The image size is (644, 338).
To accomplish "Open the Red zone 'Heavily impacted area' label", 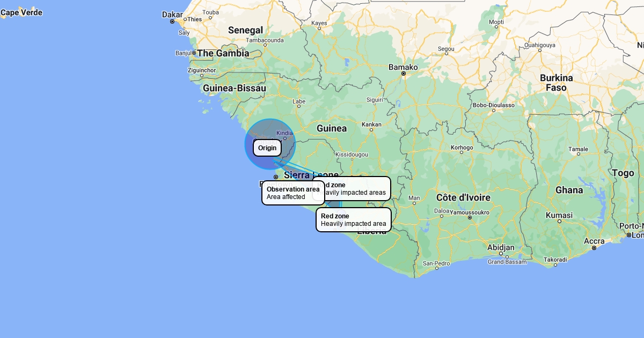I will click(x=354, y=220).
